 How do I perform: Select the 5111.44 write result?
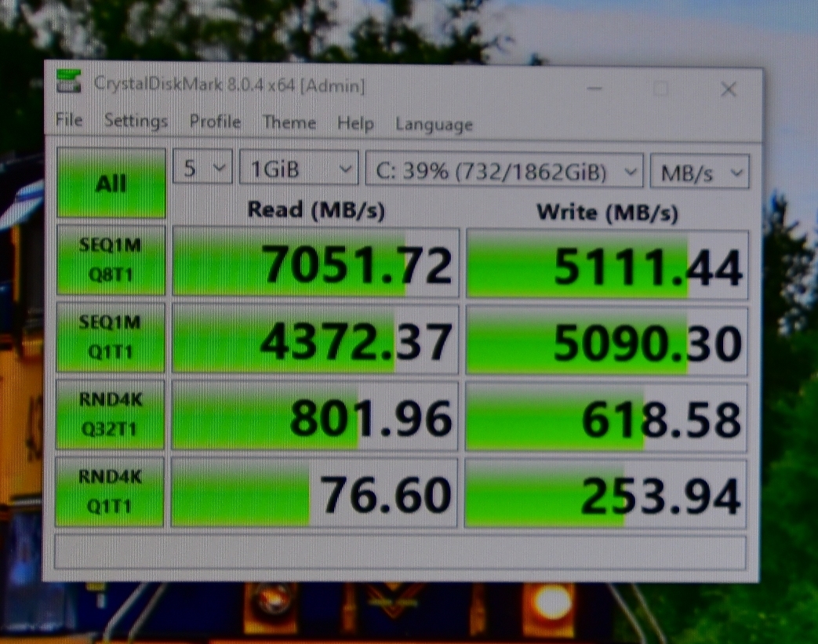point(607,264)
